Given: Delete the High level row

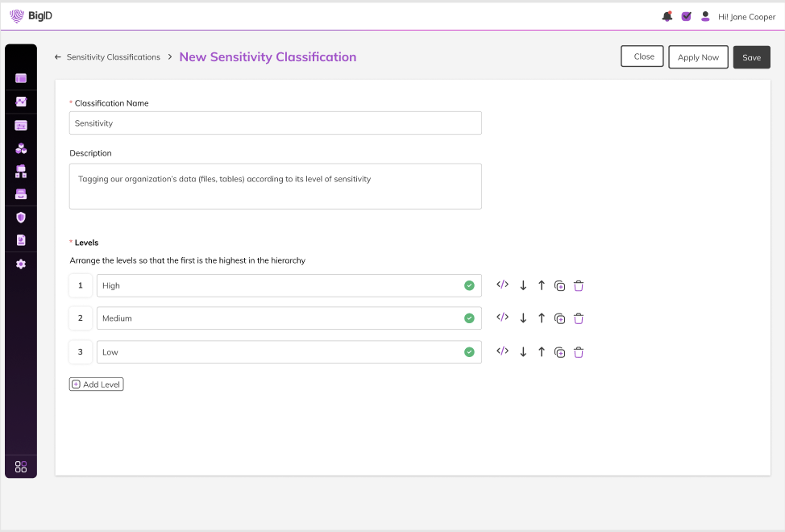Looking at the screenshot, I should click(578, 285).
